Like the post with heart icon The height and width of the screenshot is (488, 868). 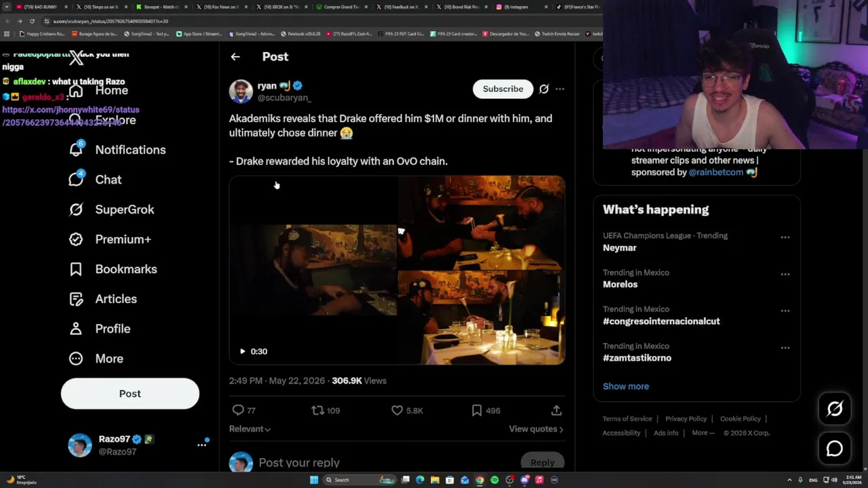point(397,410)
